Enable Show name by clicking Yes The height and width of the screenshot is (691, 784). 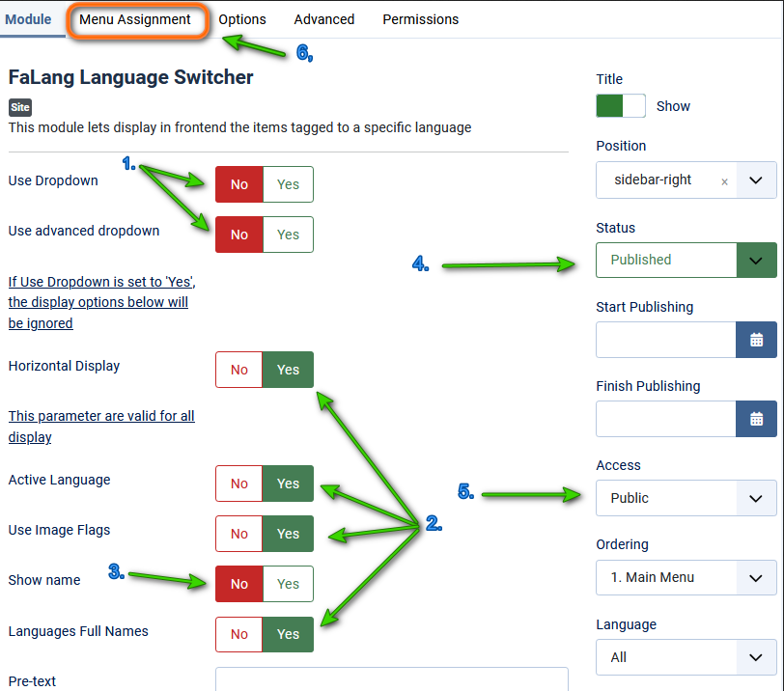coord(289,584)
